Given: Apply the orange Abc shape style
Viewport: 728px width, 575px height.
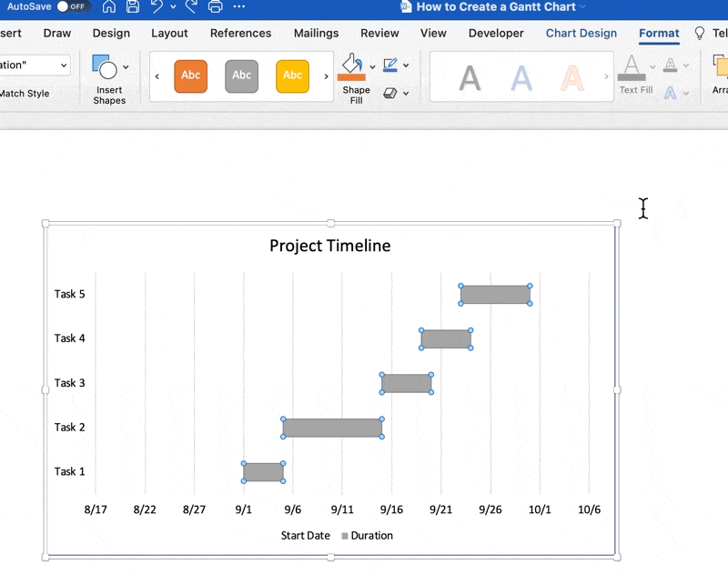Looking at the screenshot, I should point(191,76).
